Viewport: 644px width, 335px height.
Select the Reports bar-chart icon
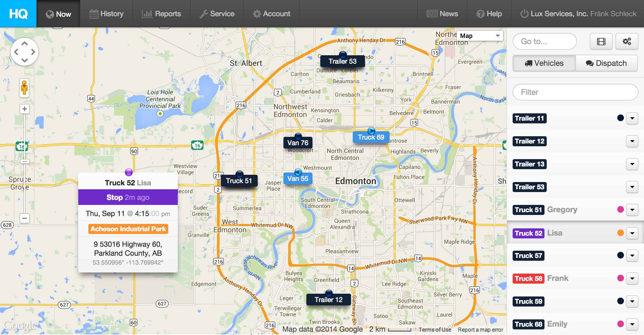147,13
